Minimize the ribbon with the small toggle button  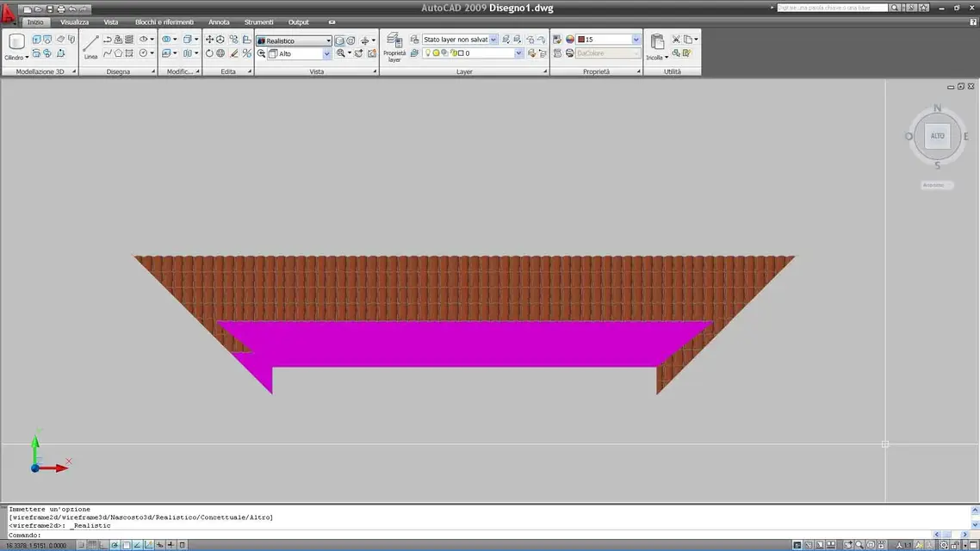(332, 22)
